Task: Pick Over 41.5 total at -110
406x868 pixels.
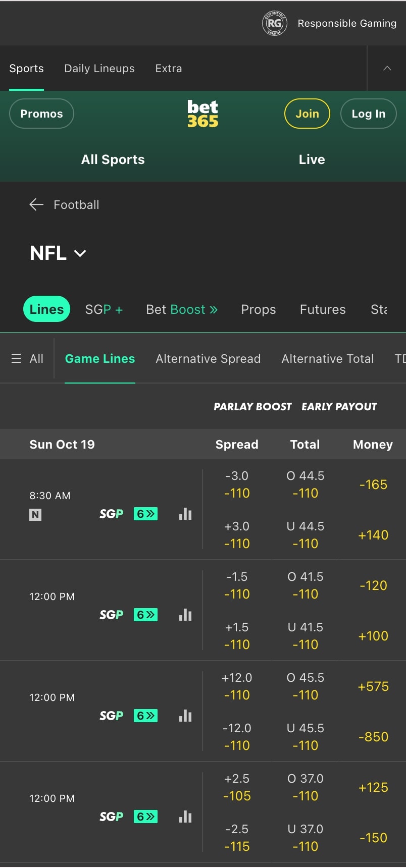Action: coord(305,585)
